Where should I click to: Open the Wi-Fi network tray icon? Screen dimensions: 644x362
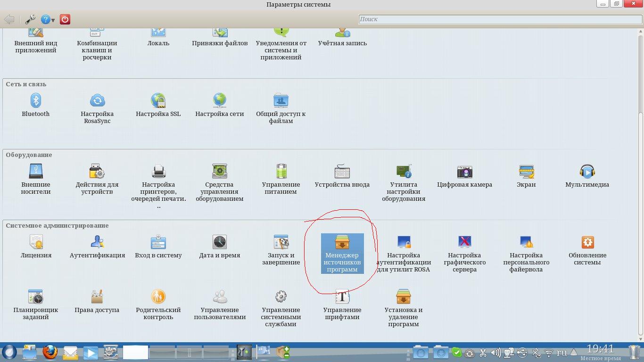click(549, 353)
